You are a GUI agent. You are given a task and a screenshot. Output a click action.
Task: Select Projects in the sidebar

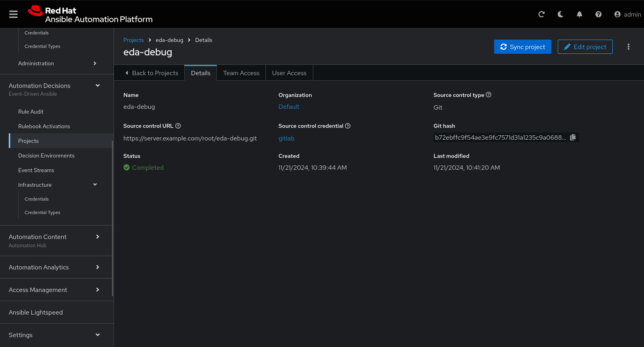click(61, 141)
